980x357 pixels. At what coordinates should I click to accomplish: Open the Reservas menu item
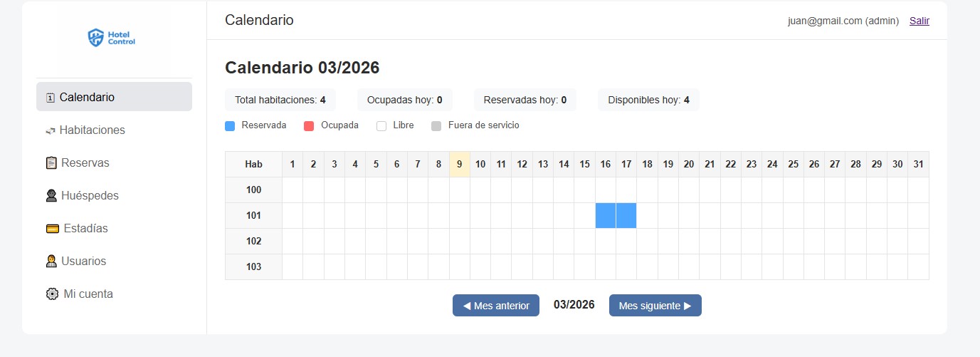(85, 163)
